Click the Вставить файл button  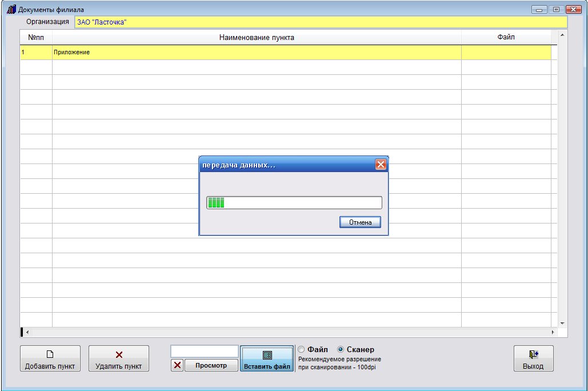(267, 359)
